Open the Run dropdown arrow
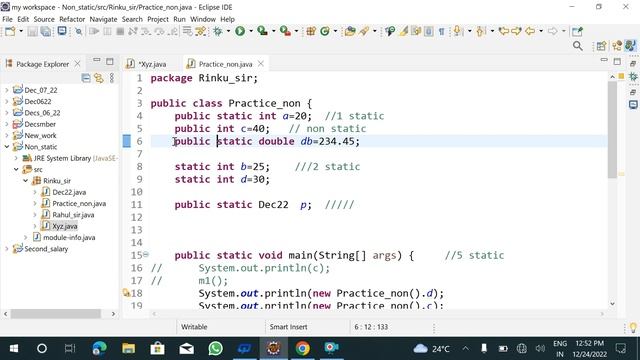The width and height of the screenshot is (640, 360). click(251, 31)
